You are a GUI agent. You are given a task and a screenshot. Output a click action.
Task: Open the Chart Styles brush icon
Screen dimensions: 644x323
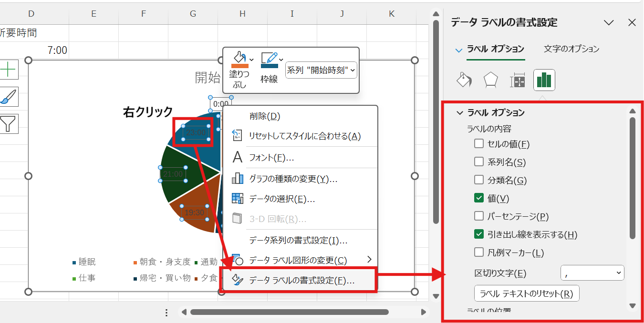tap(8, 97)
